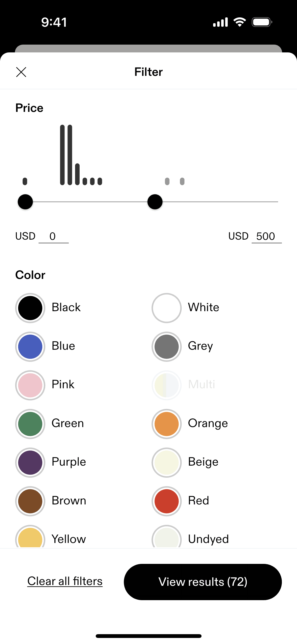Choose the Grey color filter

point(167,346)
